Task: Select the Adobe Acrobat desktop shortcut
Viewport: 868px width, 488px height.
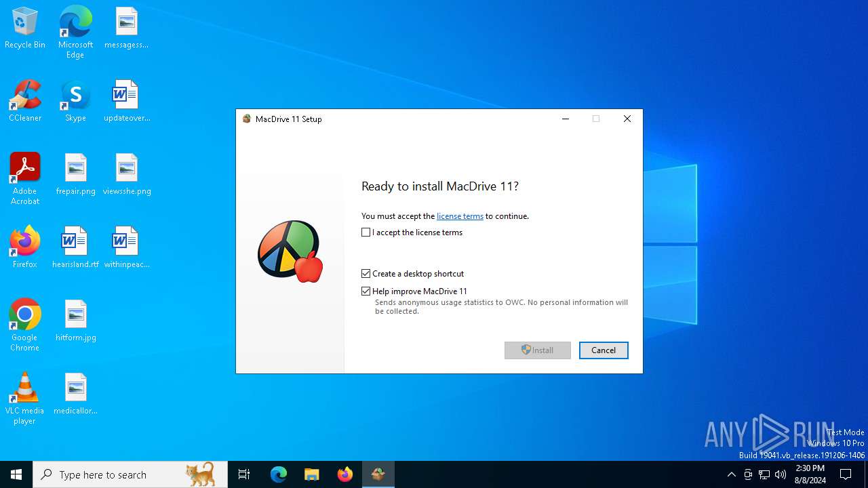Action: coord(25,179)
